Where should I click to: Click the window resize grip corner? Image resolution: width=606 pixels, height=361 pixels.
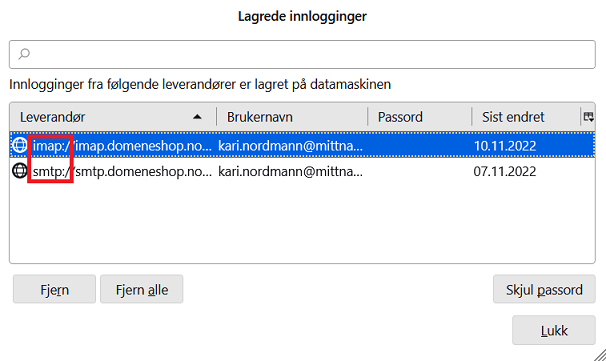click(x=600, y=355)
